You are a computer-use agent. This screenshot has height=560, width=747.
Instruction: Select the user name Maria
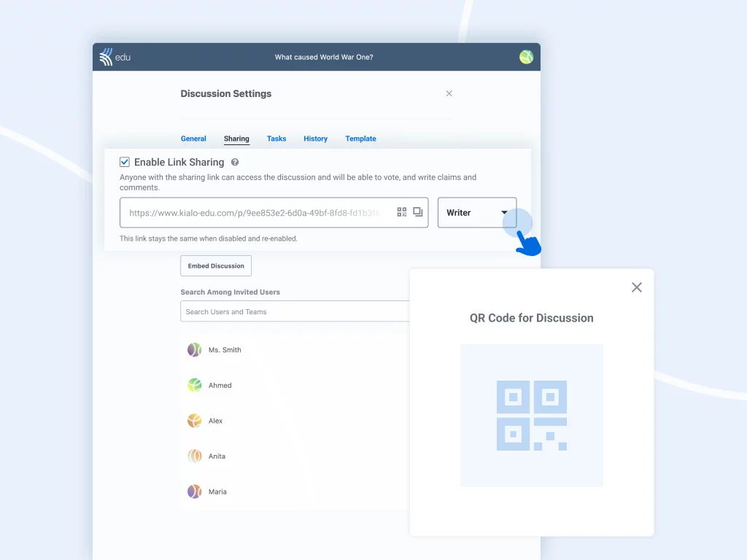(217, 491)
